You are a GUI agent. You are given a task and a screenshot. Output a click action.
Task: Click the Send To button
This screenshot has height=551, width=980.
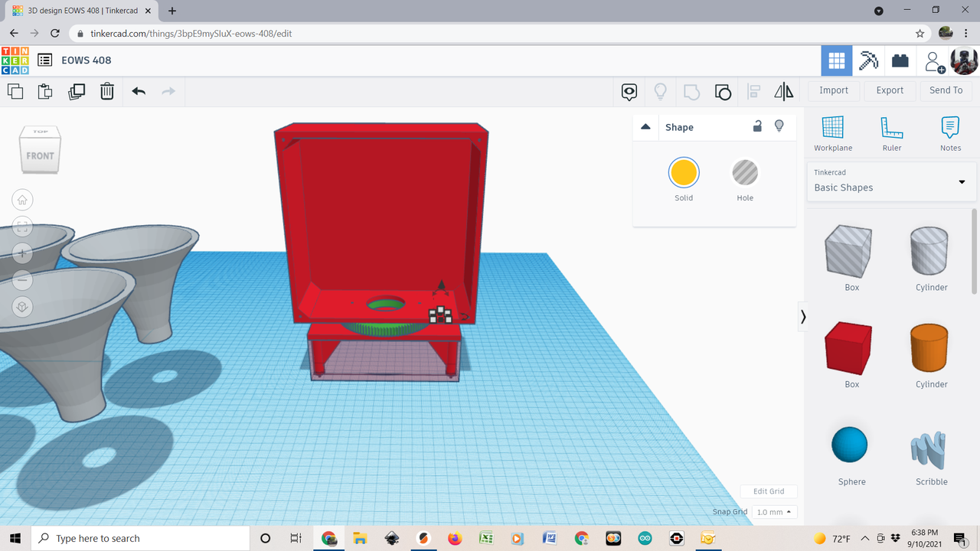point(946,90)
